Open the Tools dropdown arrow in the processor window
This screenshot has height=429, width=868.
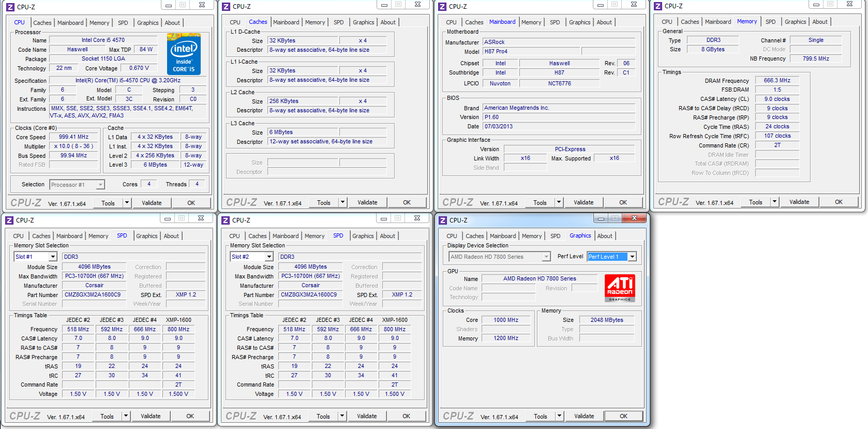coord(127,203)
